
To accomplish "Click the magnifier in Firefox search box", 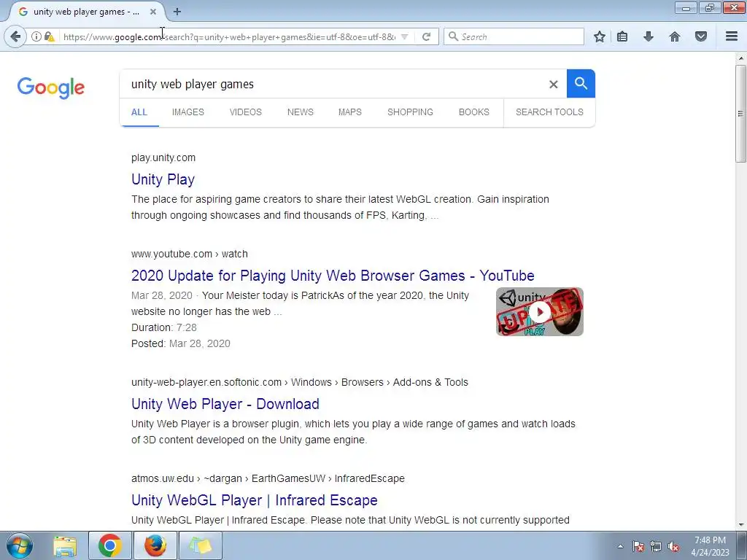I will [454, 36].
